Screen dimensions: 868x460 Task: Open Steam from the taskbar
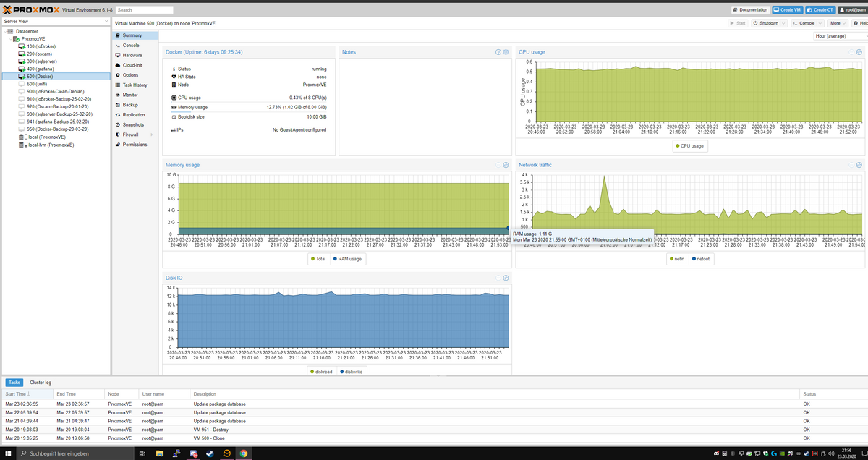pos(210,453)
